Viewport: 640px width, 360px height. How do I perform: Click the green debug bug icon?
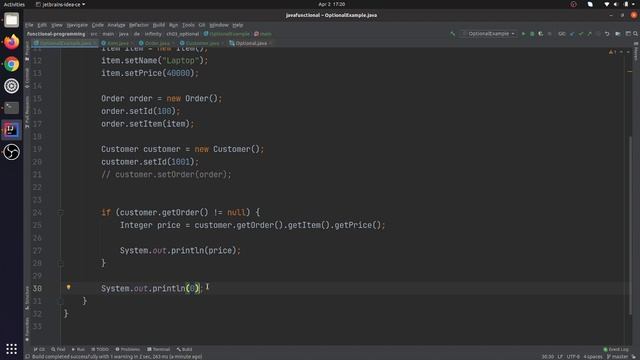click(x=532, y=34)
